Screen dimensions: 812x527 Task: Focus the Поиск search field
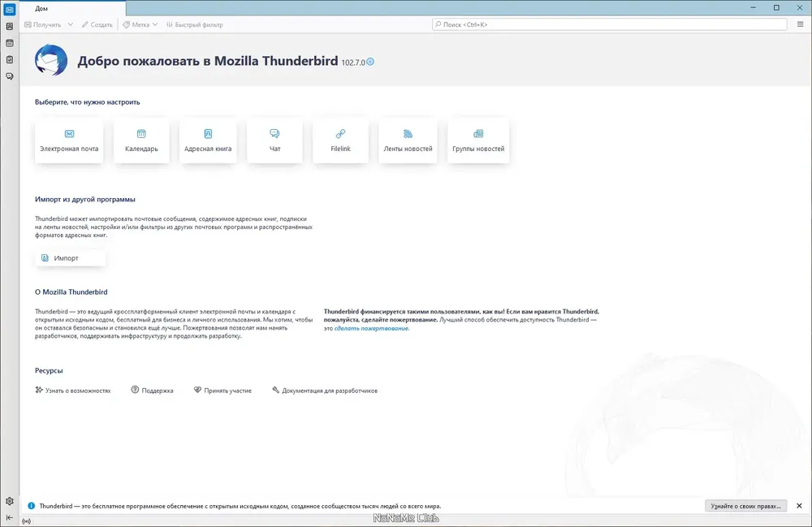[x=610, y=24]
